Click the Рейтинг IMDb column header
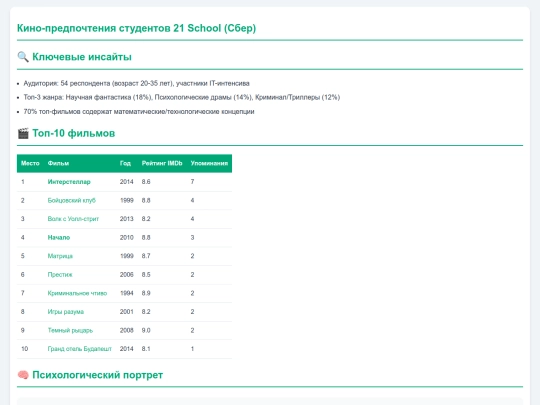Viewport: 540px width, 405px height. pyautogui.click(x=162, y=163)
